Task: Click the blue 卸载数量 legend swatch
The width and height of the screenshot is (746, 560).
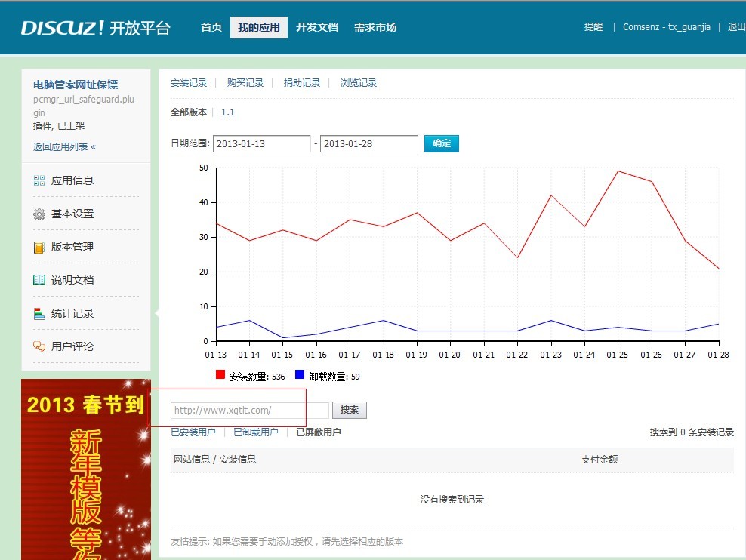Action: (x=300, y=374)
